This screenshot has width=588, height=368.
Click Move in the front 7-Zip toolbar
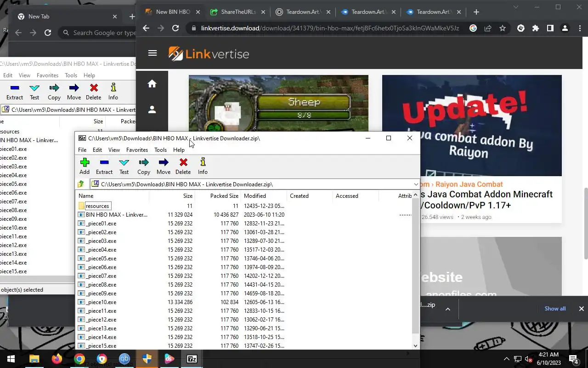(x=164, y=166)
